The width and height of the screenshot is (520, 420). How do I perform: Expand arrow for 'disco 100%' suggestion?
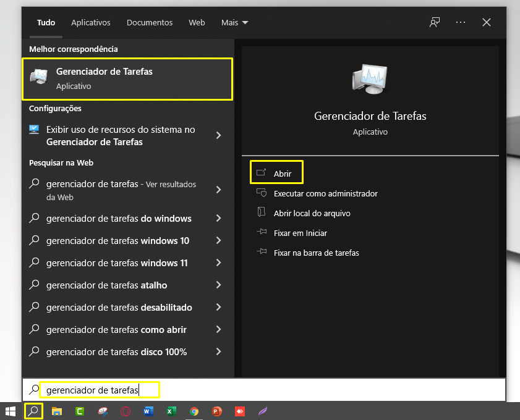point(218,351)
